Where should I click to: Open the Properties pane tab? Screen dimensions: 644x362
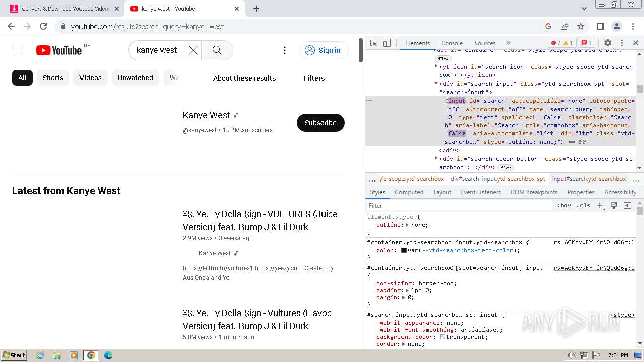click(581, 192)
